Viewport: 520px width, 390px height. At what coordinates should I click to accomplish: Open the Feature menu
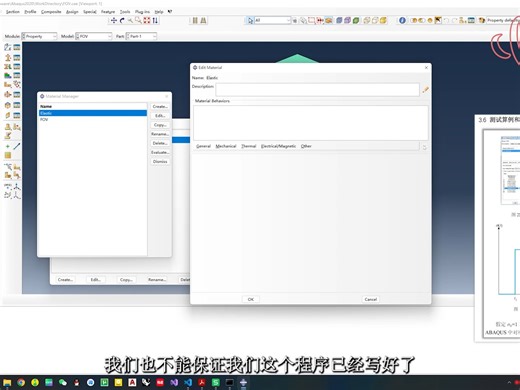[108, 12]
